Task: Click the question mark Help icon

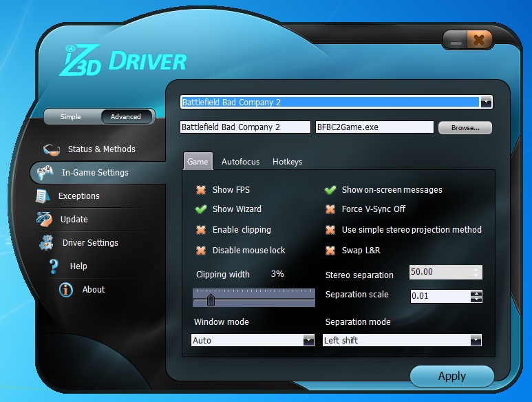Action: pyautogui.click(x=54, y=266)
